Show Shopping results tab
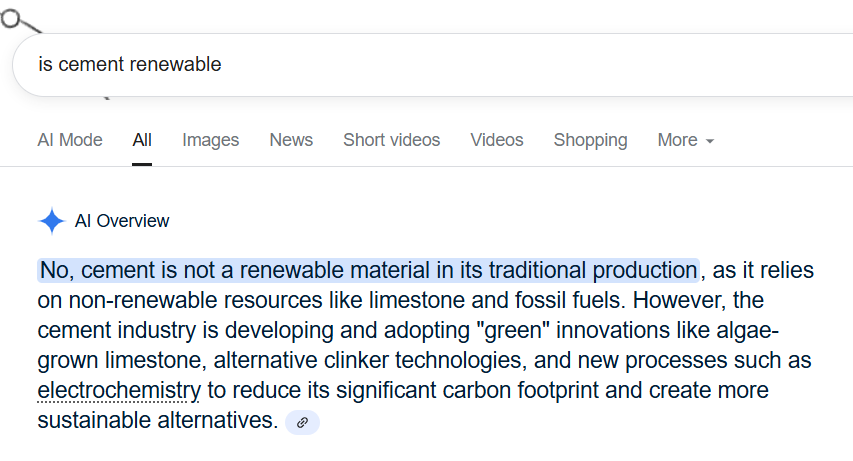853x461 pixels. [x=590, y=140]
